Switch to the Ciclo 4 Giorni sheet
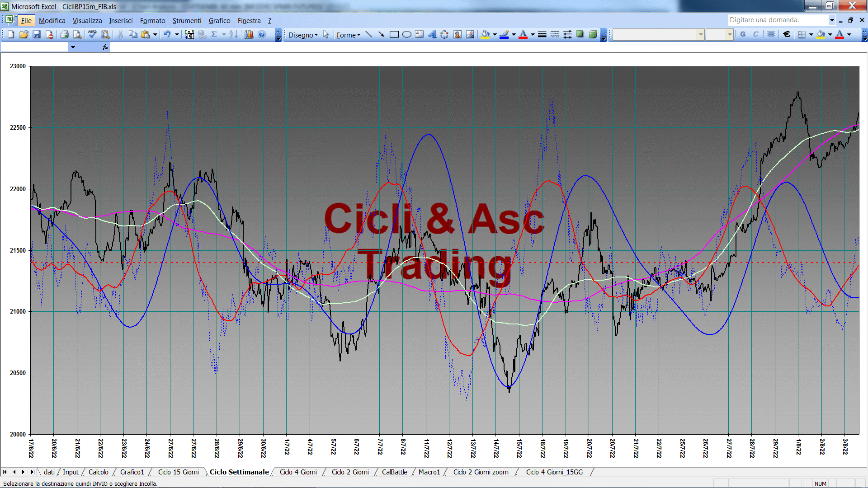The width and height of the screenshot is (868, 488). point(298,472)
